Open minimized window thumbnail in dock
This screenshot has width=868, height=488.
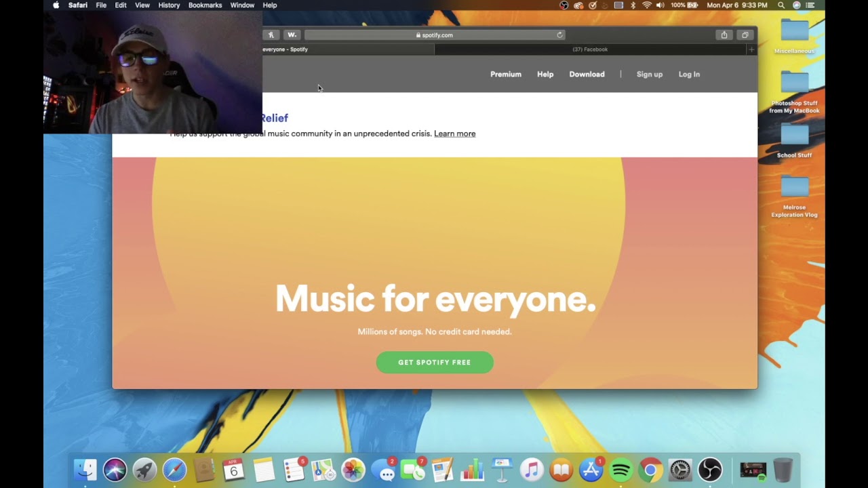pos(753,470)
